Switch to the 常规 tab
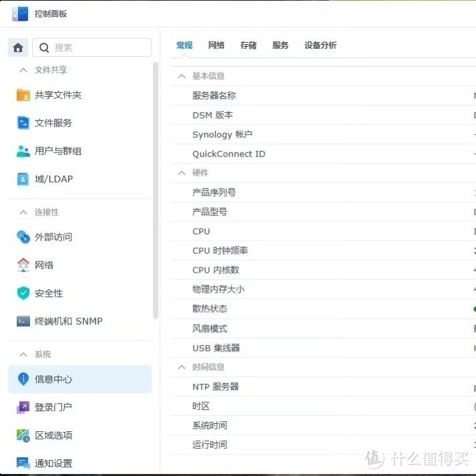Viewport: 476px width, 476px height. (185, 45)
